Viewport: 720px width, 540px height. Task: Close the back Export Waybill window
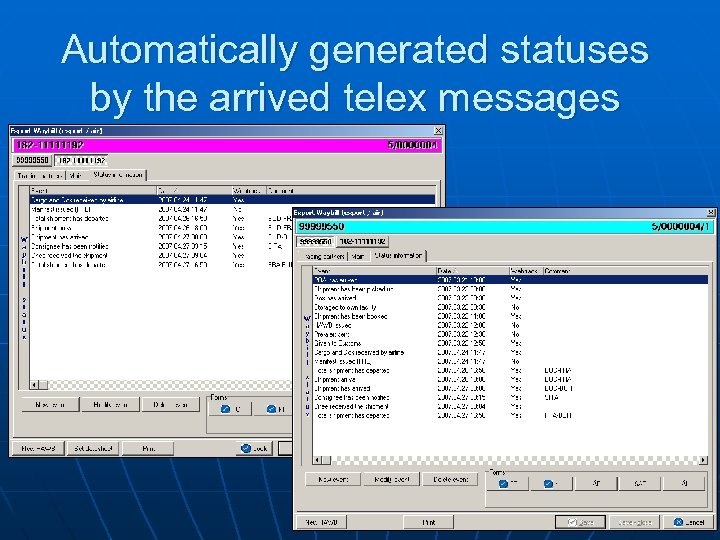tap(439, 131)
